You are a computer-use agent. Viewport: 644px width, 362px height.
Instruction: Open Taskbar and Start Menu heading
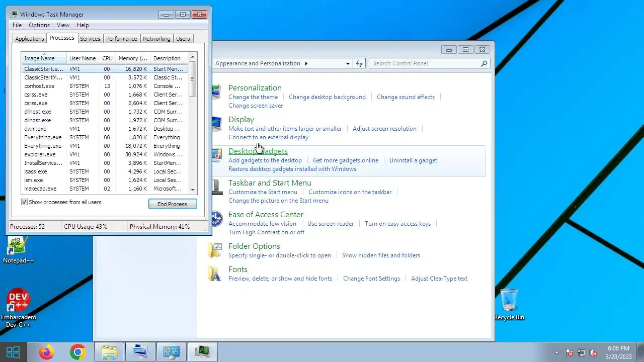coord(270,183)
